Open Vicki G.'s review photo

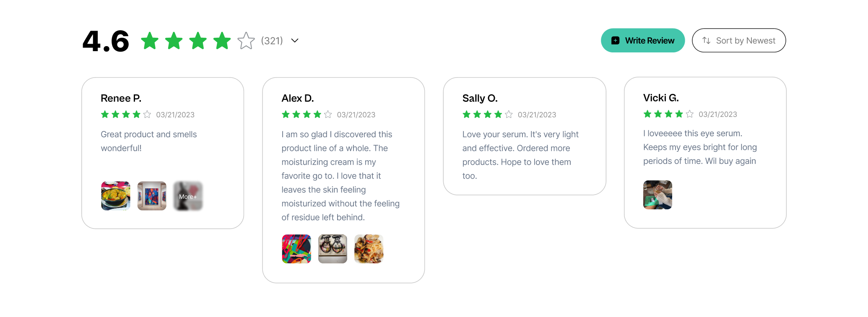click(657, 195)
